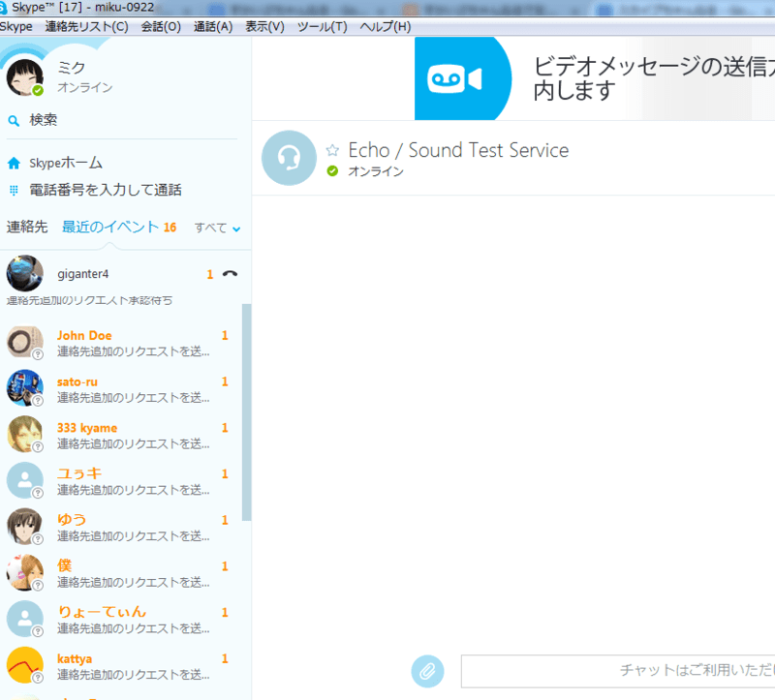Click 電話番号を入力して通話 link
The height and width of the screenshot is (700, 775).
point(106,191)
